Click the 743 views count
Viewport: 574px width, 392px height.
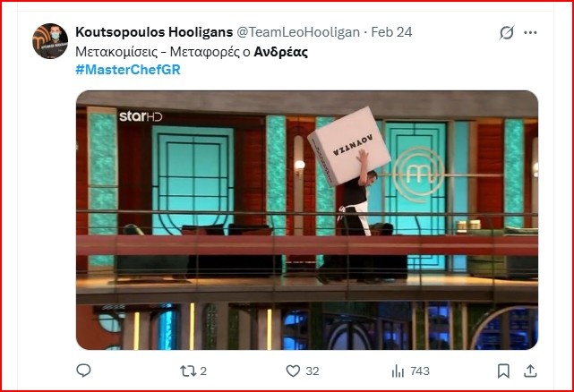(420, 371)
